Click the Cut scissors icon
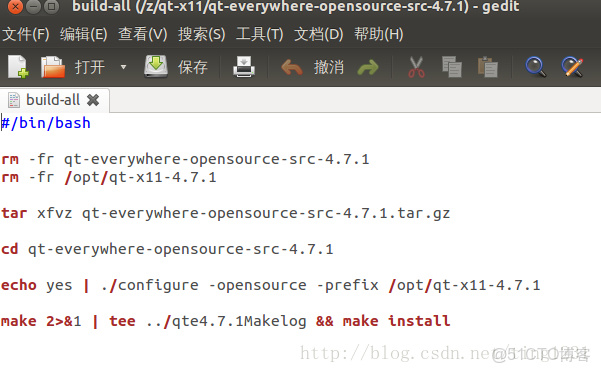Viewport: 601px width, 373px height. pyautogui.click(x=416, y=67)
